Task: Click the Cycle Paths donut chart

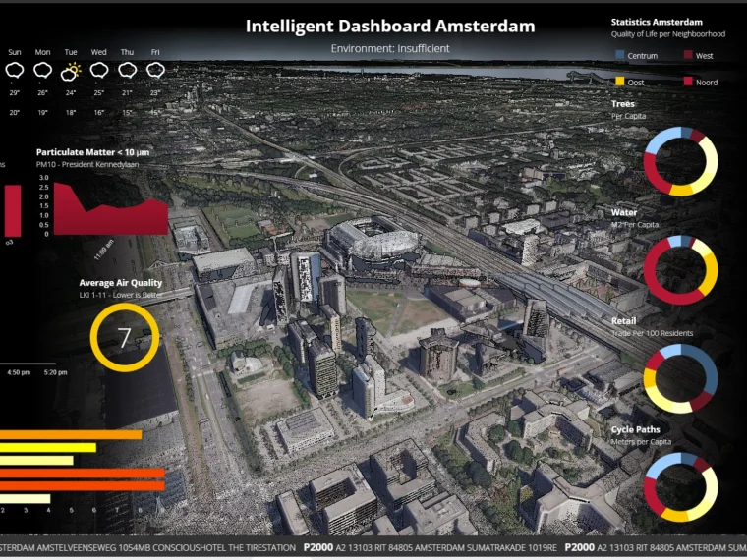Action: point(681,487)
